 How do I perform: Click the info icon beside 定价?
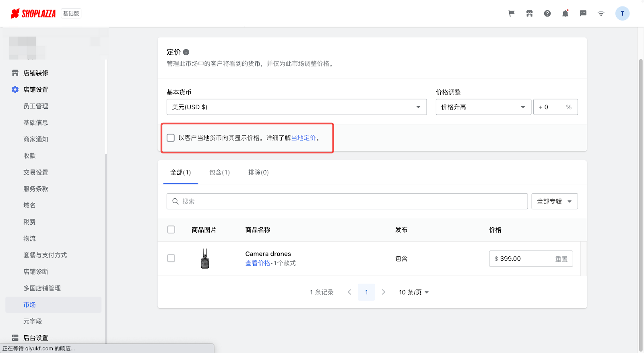click(186, 52)
